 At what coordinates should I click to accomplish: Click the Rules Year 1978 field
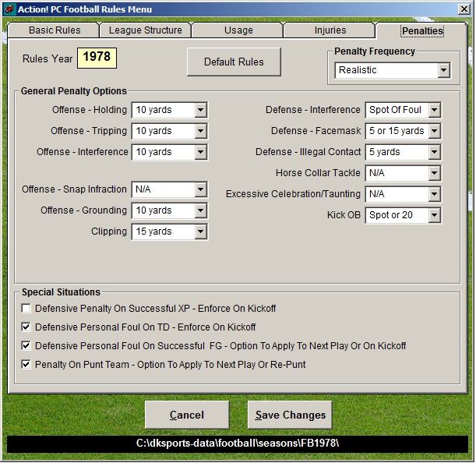(97, 58)
